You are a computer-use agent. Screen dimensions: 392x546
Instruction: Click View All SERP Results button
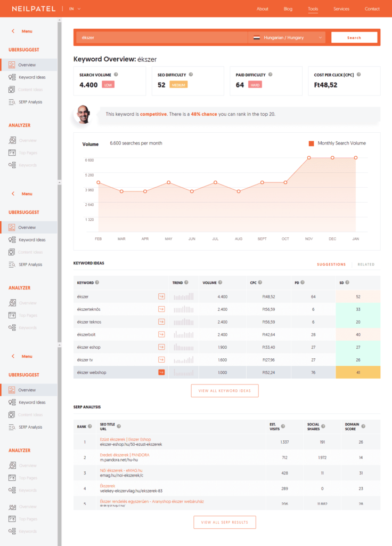click(x=225, y=523)
